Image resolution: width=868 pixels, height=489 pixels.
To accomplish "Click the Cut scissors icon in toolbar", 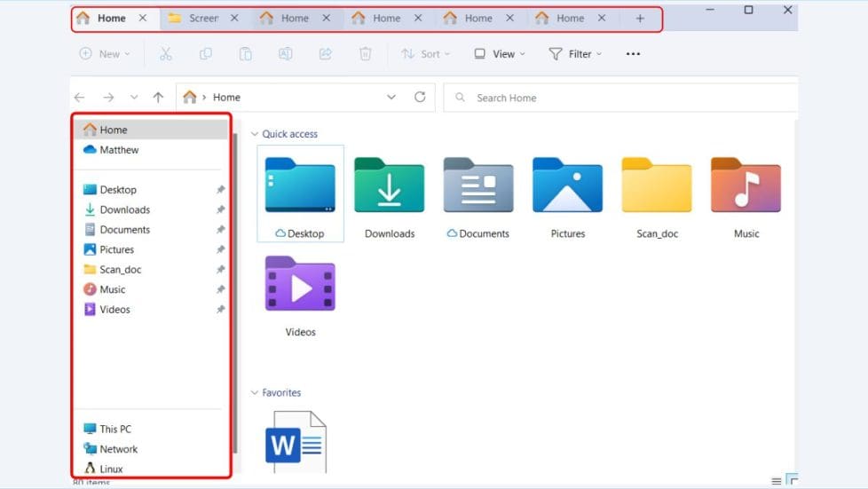I will [x=165, y=54].
